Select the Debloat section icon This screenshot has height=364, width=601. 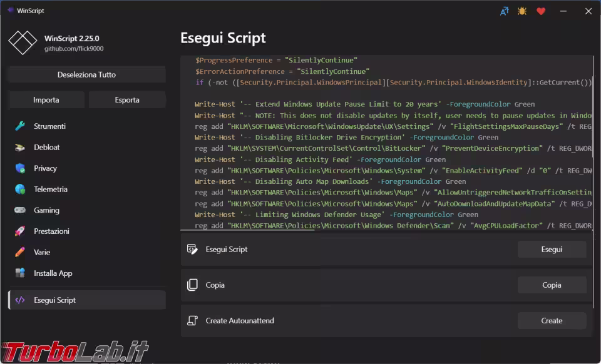pyautogui.click(x=20, y=147)
